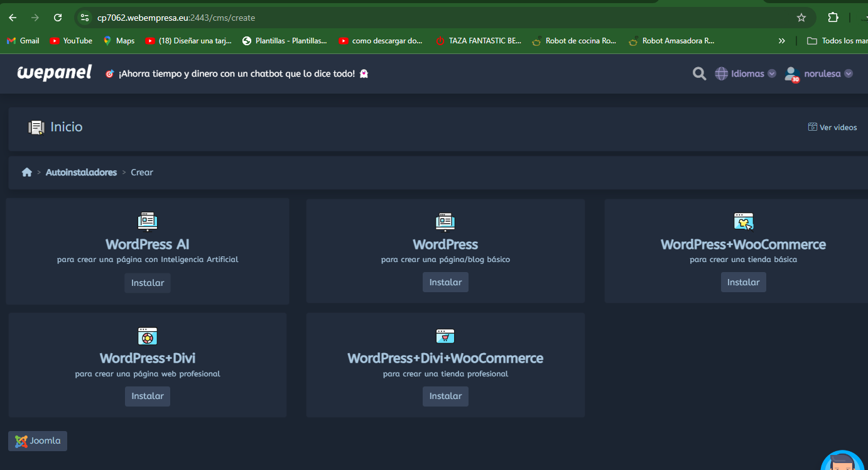Click 'para crear una tienda profesional' text
Viewport: 868px width, 470px height.
pyautogui.click(x=445, y=374)
